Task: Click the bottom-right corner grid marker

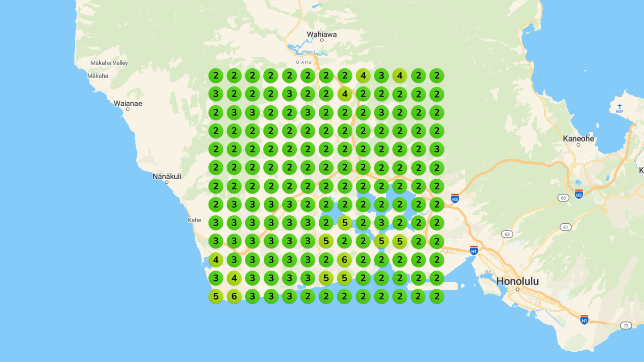Action: pyautogui.click(x=436, y=296)
